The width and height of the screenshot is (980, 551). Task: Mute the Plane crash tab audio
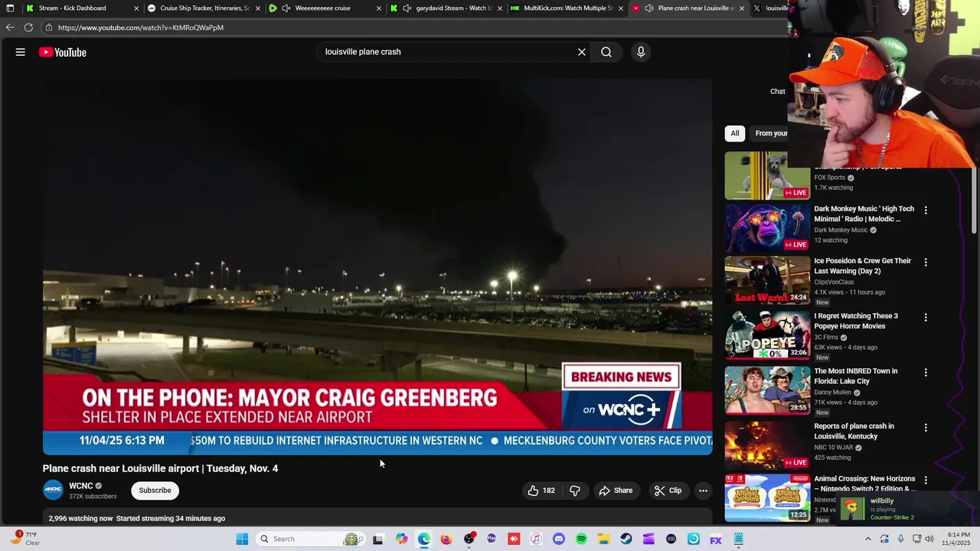648,8
